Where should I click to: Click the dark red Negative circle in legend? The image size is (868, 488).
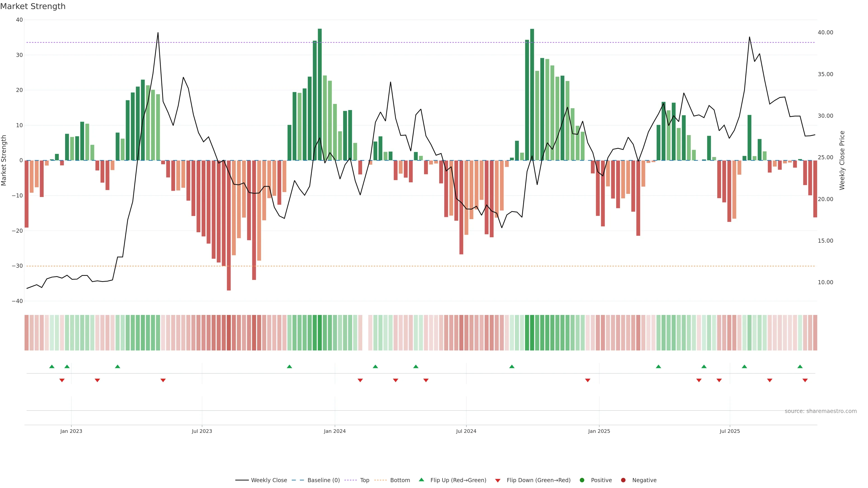coord(623,480)
